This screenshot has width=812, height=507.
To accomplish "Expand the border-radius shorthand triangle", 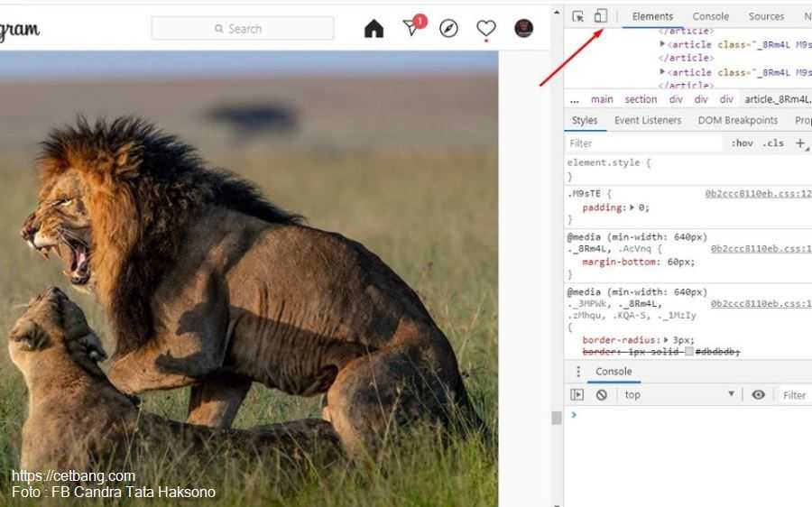I will click(666, 340).
